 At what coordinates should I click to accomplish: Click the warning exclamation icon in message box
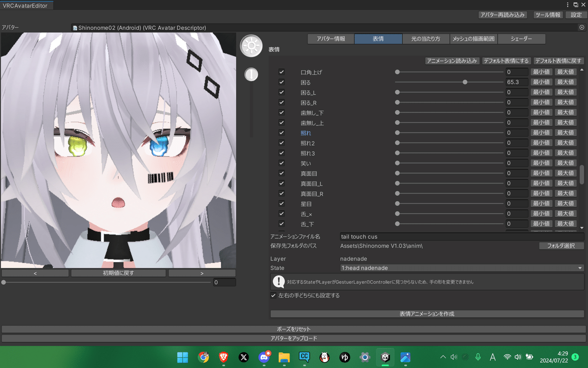click(x=279, y=282)
